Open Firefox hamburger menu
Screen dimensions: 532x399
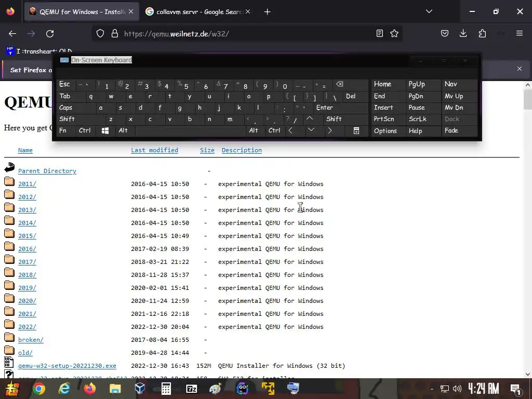[x=520, y=33]
